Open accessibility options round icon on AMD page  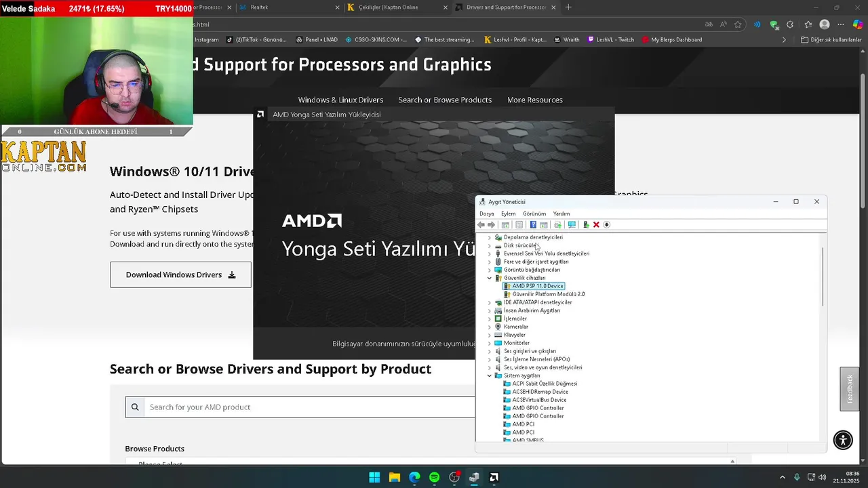tap(843, 440)
